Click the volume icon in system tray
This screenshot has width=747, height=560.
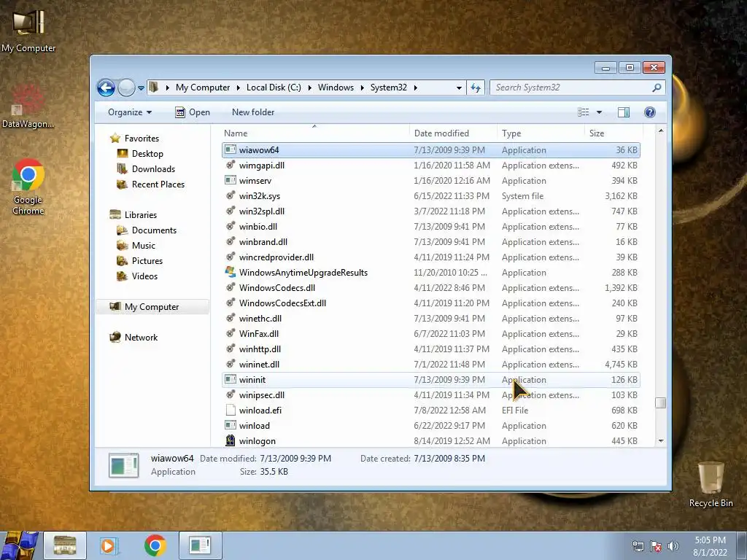click(x=673, y=546)
